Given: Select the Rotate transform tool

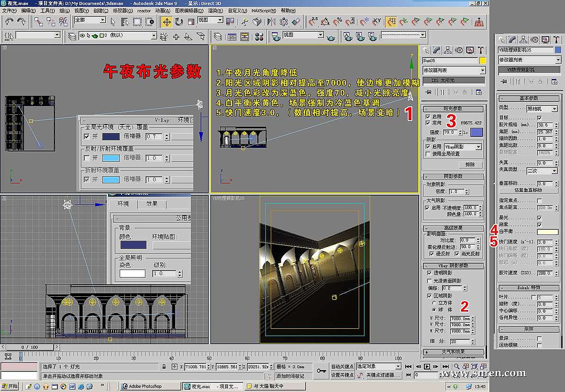Looking at the screenshot, I should tap(179, 22).
